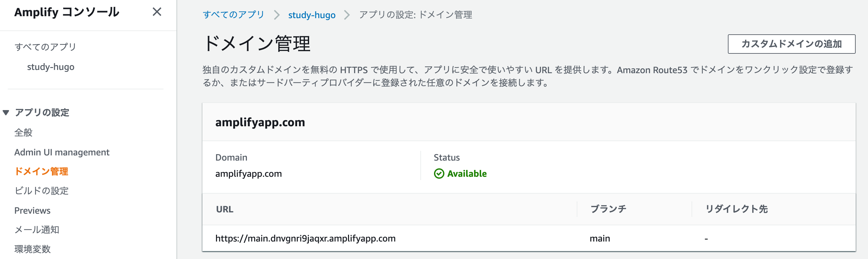Click the chevron after study-hugo breadcrumb
This screenshot has height=259, width=868.
coord(347,15)
